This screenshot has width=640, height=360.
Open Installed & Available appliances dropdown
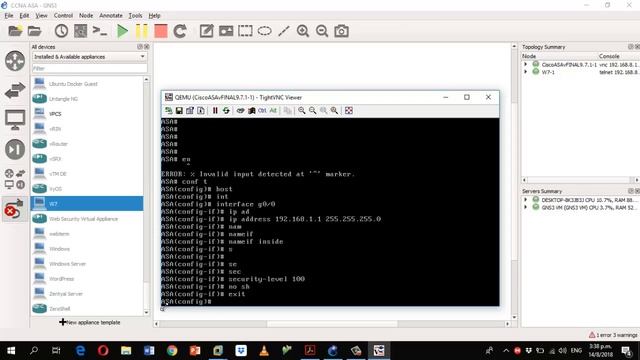click(x=89, y=57)
